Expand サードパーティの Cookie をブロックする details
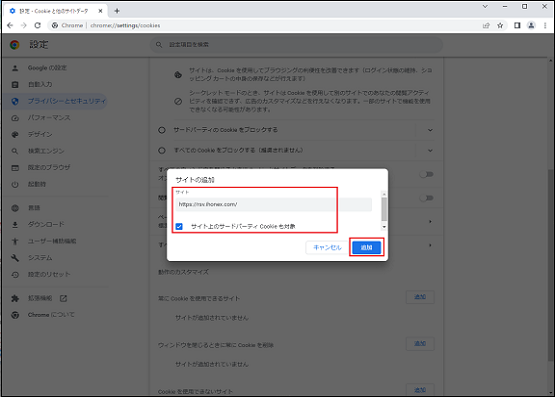This screenshot has height=397, width=555. click(430, 130)
